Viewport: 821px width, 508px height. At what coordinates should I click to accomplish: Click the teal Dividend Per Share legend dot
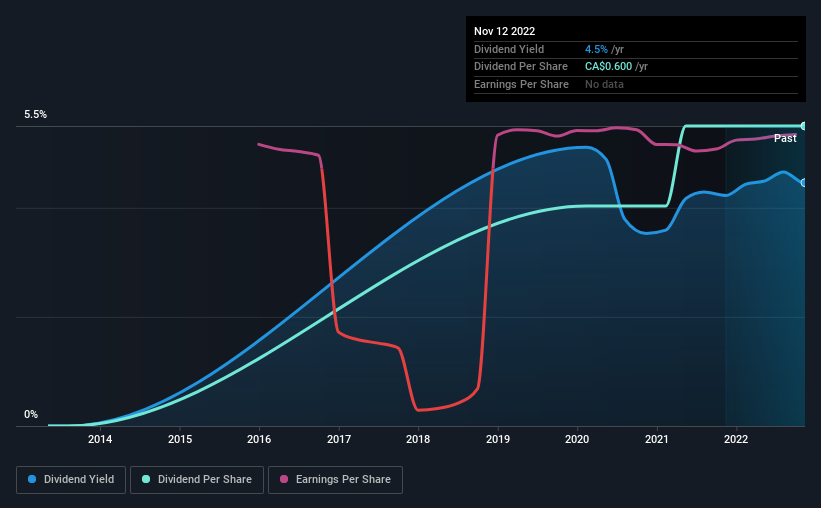click(146, 479)
